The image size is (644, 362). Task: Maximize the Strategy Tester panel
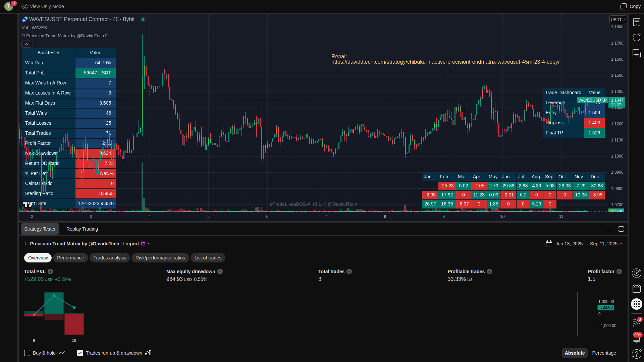click(621, 229)
